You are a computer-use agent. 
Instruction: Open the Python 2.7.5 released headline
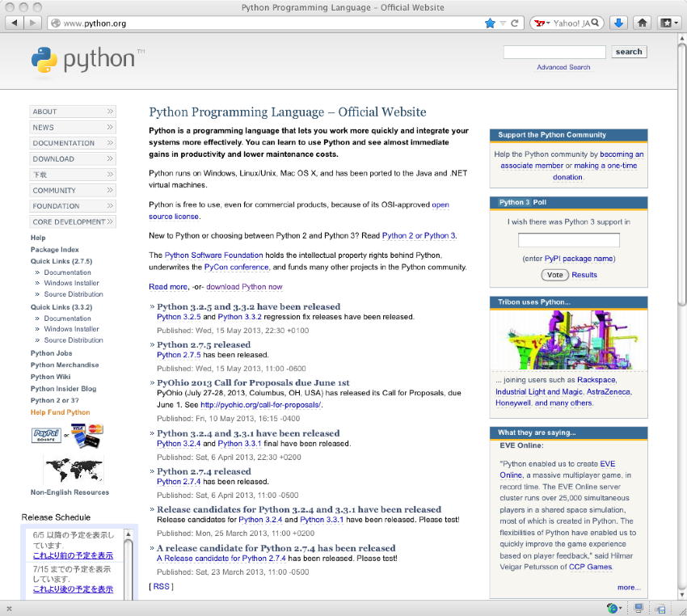(204, 345)
